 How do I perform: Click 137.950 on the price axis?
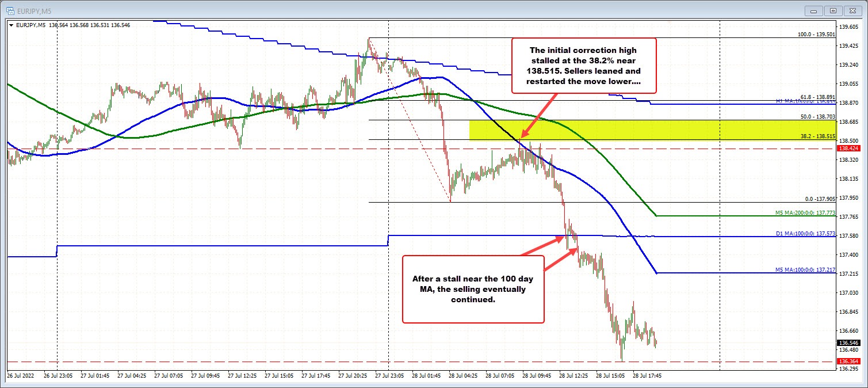coord(849,198)
